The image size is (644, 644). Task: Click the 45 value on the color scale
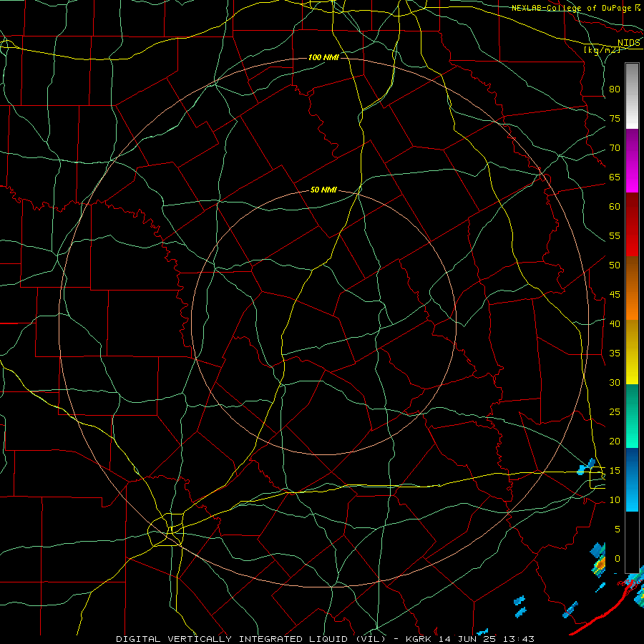click(x=615, y=295)
